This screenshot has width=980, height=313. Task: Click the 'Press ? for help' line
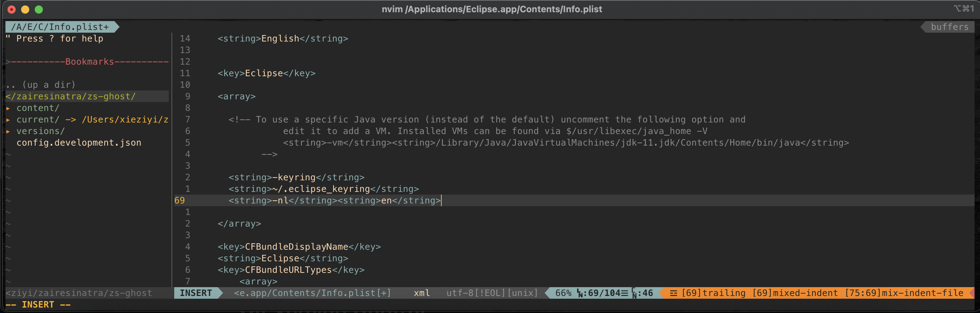(x=54, y=38)
